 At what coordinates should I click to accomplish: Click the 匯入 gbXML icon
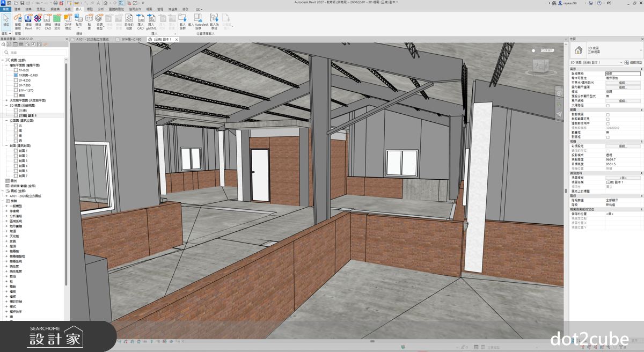coord(151,22)
